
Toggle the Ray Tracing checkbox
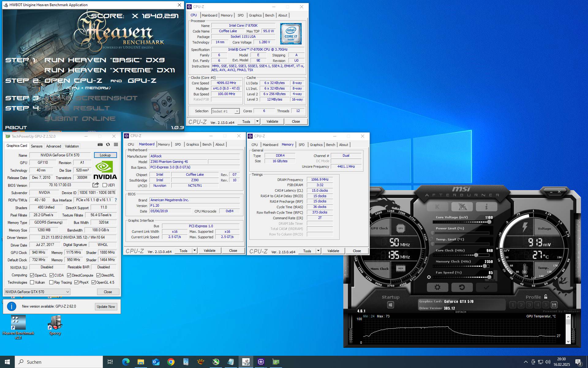tap(51, 282)
